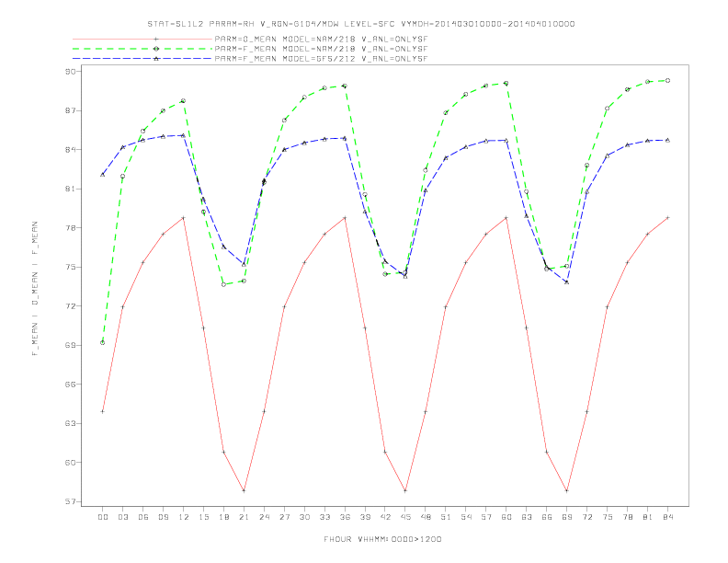Click the x-axis forecast hour label 18
Viewport: 728px width, 563px height.
click(x=223, y=517)
